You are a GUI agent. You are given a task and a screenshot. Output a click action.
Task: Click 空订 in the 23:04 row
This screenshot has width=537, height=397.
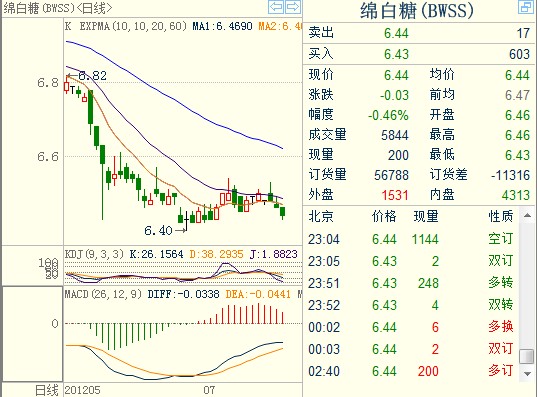tap(501, 238)
